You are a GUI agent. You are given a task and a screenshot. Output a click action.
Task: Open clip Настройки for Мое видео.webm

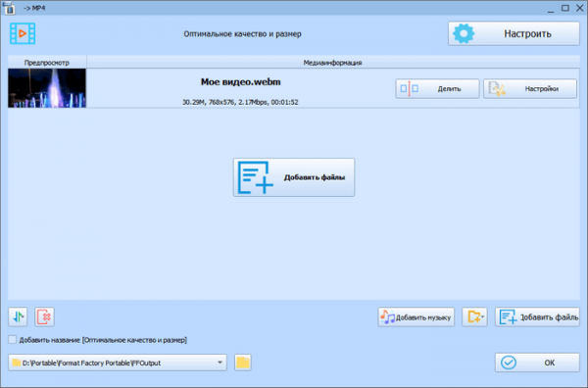[x=530, y=89]
